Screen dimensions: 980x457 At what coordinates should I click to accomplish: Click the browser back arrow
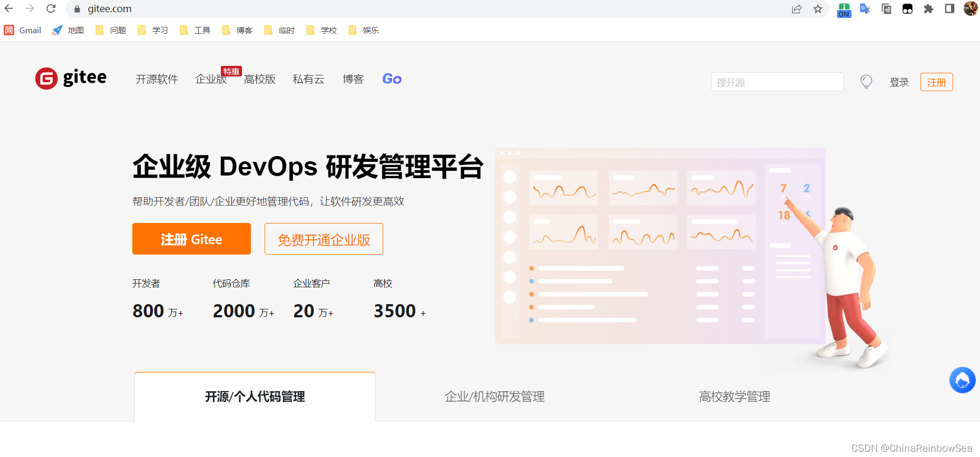click(9, 8)
